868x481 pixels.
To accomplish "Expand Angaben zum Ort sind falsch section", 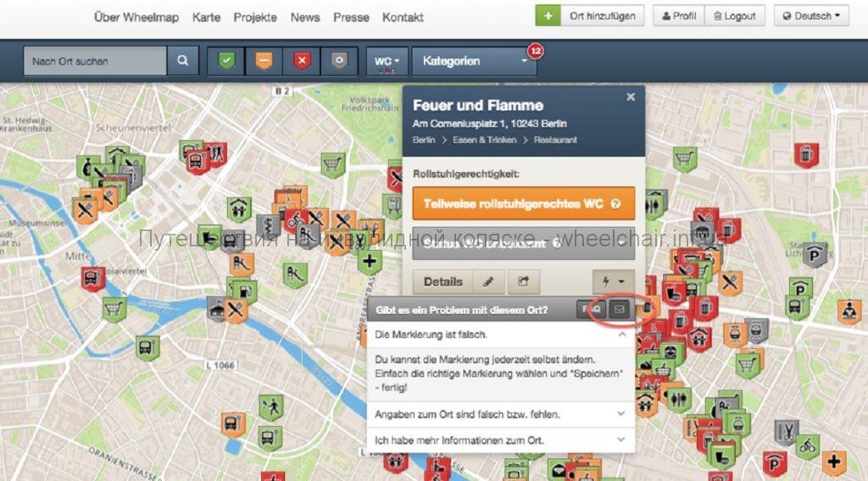I will pos(500,414).
